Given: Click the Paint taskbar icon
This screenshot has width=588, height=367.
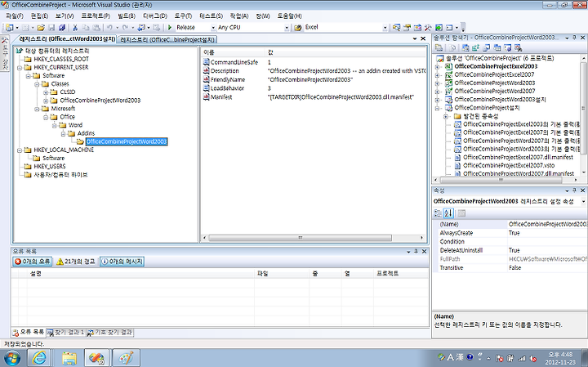Looking at the screenshot, I should (126, 358).
